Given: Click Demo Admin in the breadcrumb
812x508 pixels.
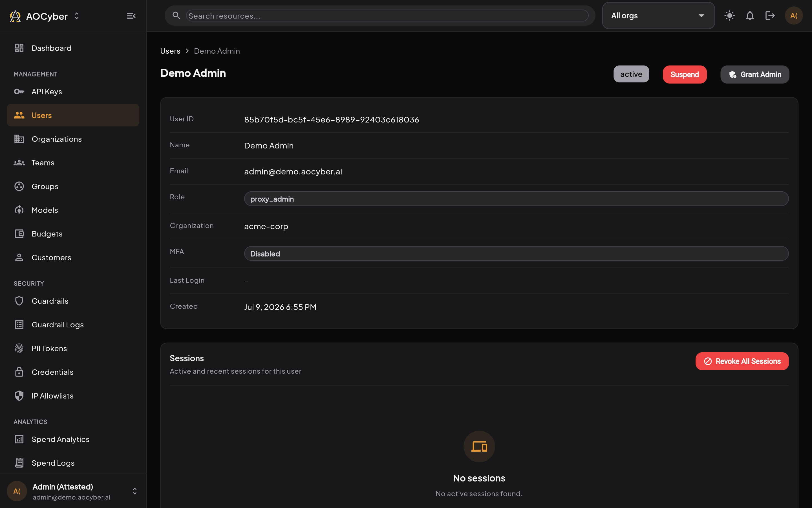Looking at the screenshot, I should click(x=217, y=51).
